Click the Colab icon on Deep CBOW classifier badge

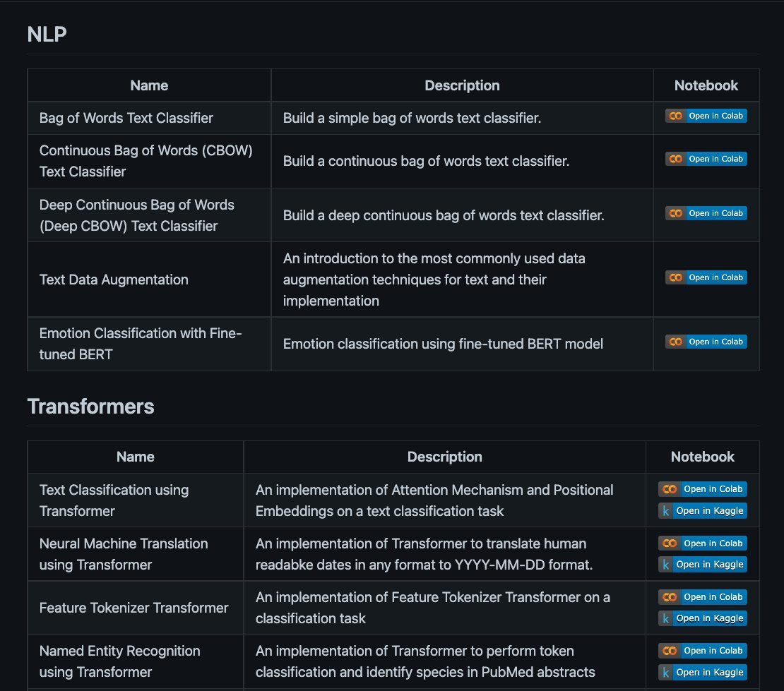pyautogui.click(x=677, y=213)
